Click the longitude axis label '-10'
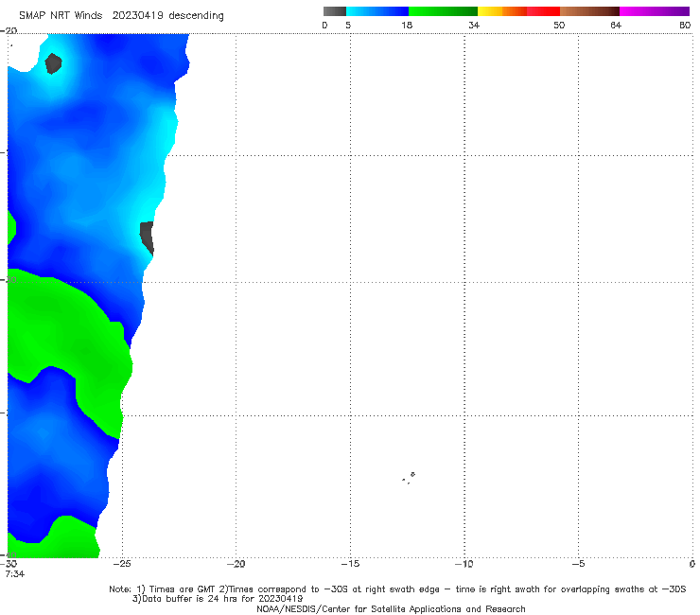The image size is (700, 615). [464, 564]
